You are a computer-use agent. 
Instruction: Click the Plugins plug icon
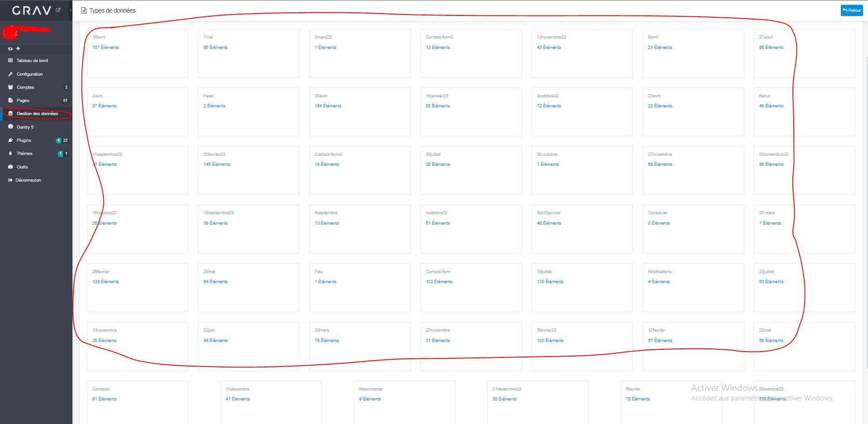(x=10, y=140)
